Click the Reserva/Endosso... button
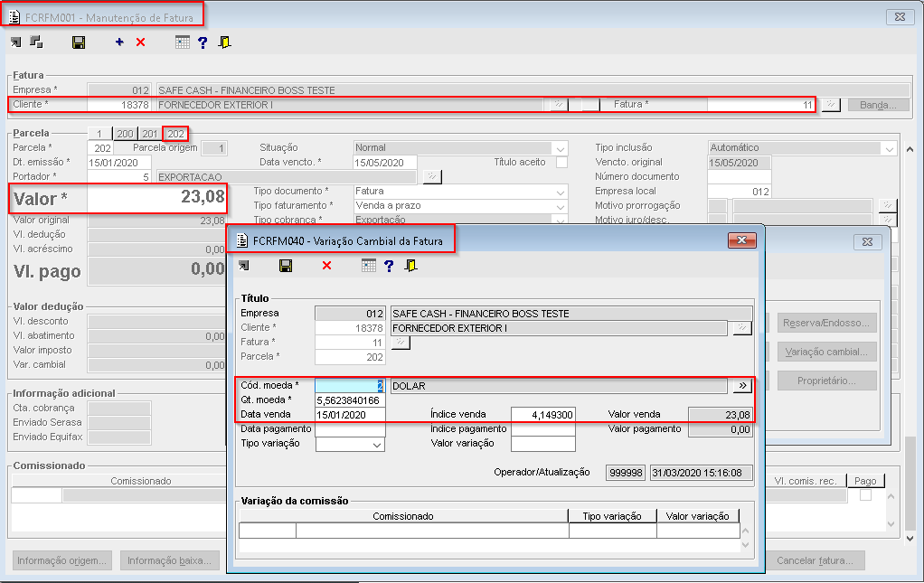This screenshot has width=924, height=583. coord(826,323)
